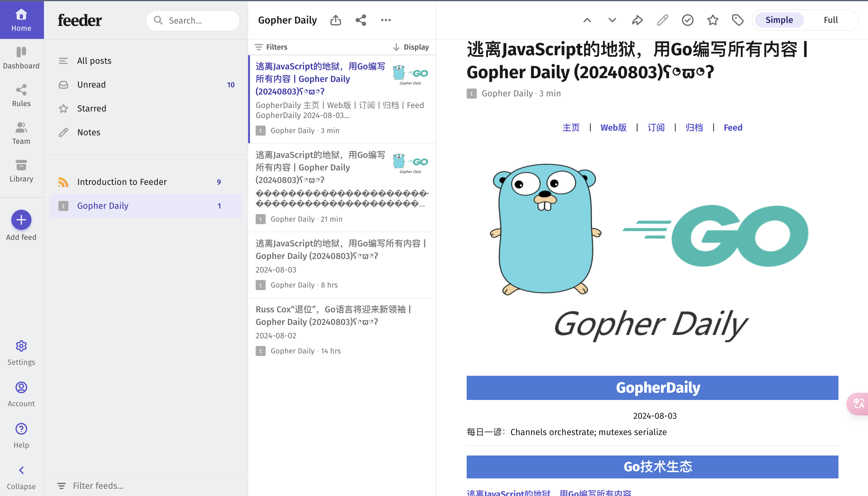868x496 pixels.
Task: Click the share arrow icon in toolbar
Action: pos(637,20)
